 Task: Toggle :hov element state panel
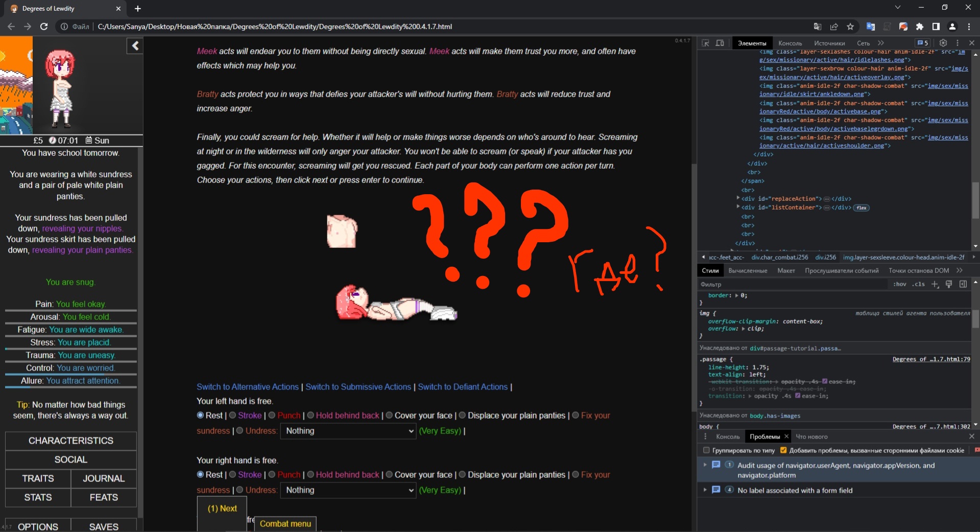coord(900,284)
